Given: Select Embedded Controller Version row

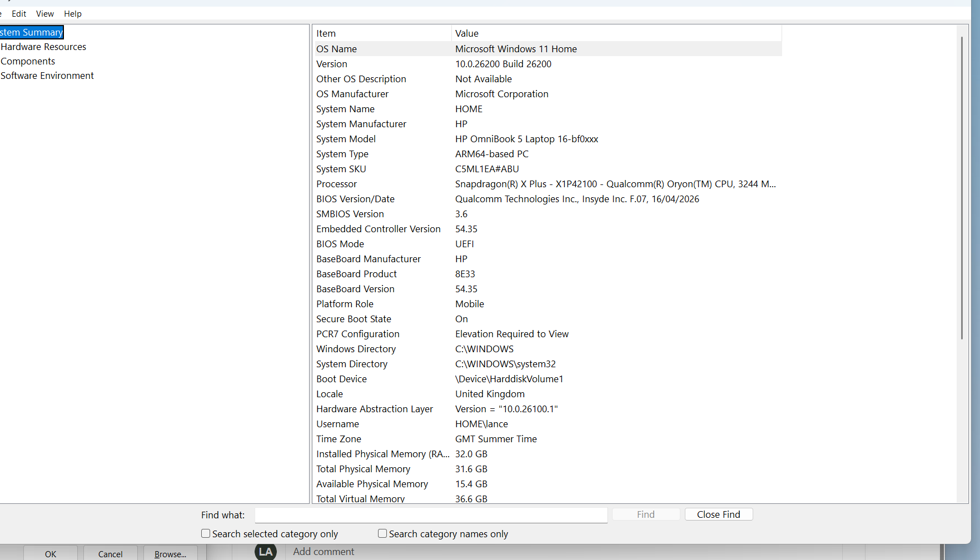Looking at the screenshot, I should point(548,229).
